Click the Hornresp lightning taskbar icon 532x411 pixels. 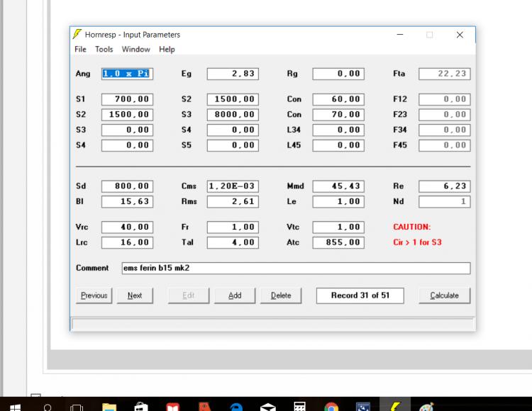click(395, 407)
